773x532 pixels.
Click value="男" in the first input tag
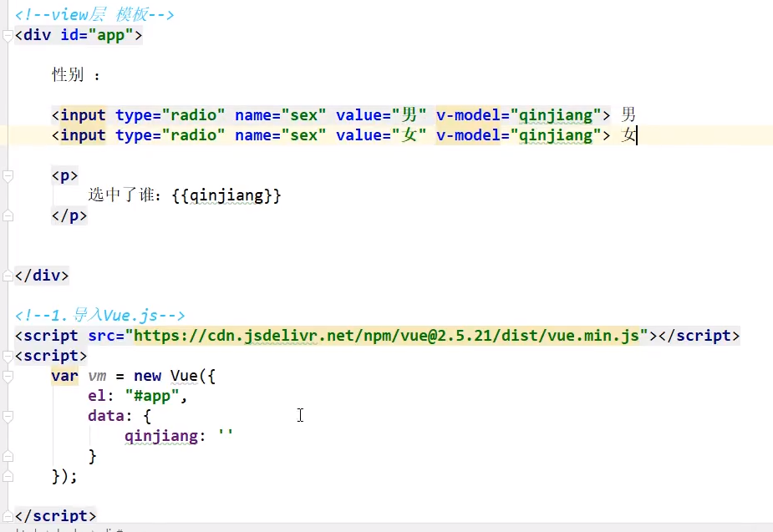click(x=381, y=115)
